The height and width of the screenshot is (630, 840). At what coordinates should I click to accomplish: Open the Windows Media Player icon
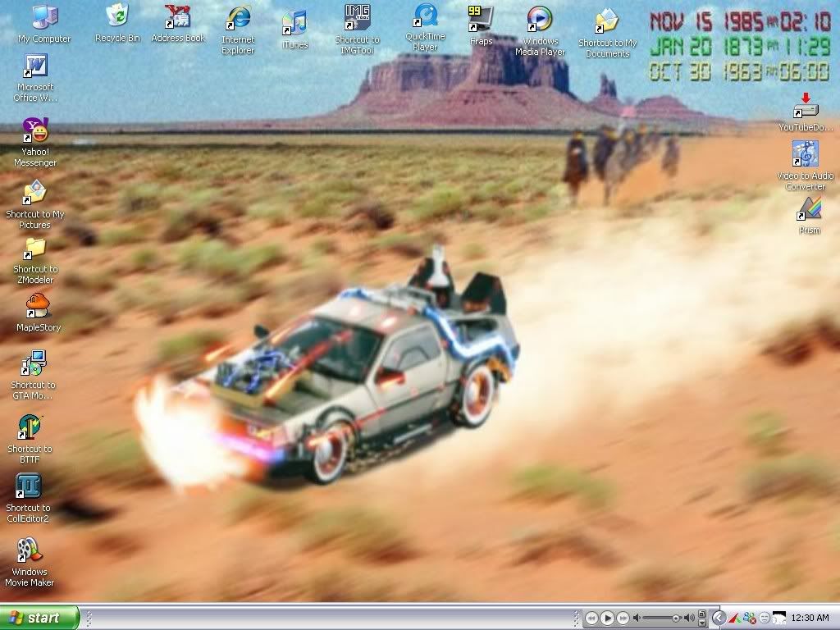(539, 20)
